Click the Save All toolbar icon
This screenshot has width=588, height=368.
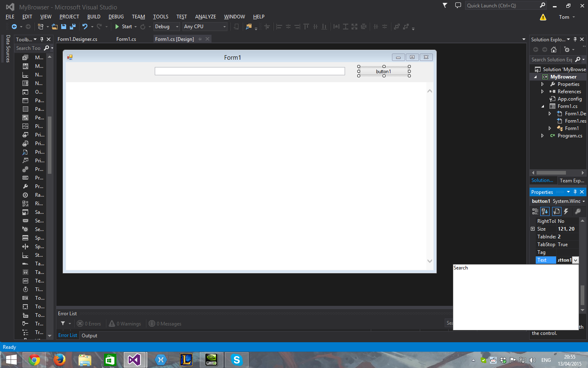pos(73,27)
